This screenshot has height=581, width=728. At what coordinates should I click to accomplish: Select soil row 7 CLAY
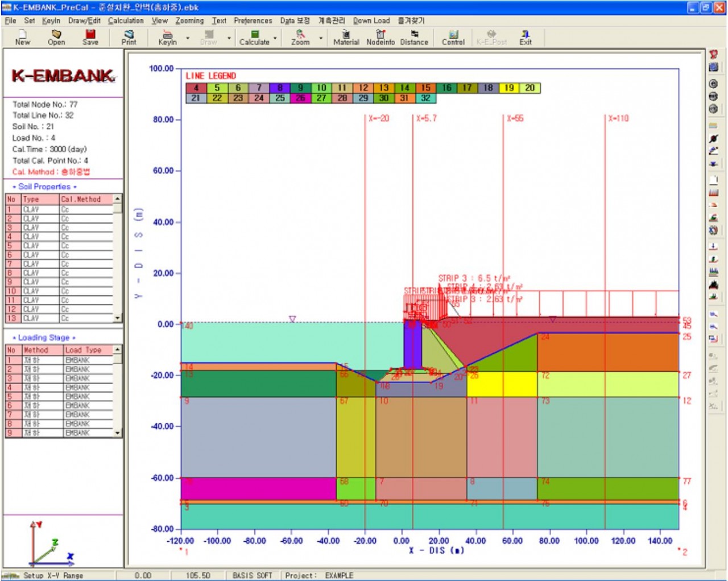(60, 264)
